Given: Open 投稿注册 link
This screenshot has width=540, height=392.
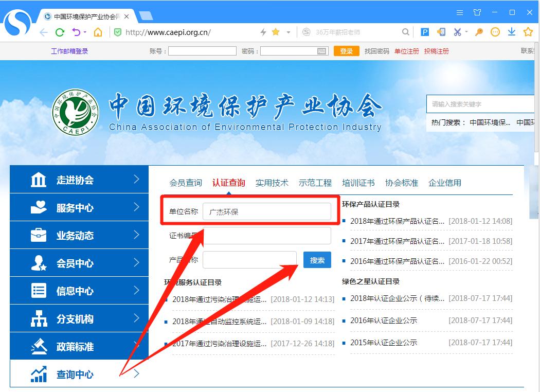Looking at the screenshot, I should point(436,51).
